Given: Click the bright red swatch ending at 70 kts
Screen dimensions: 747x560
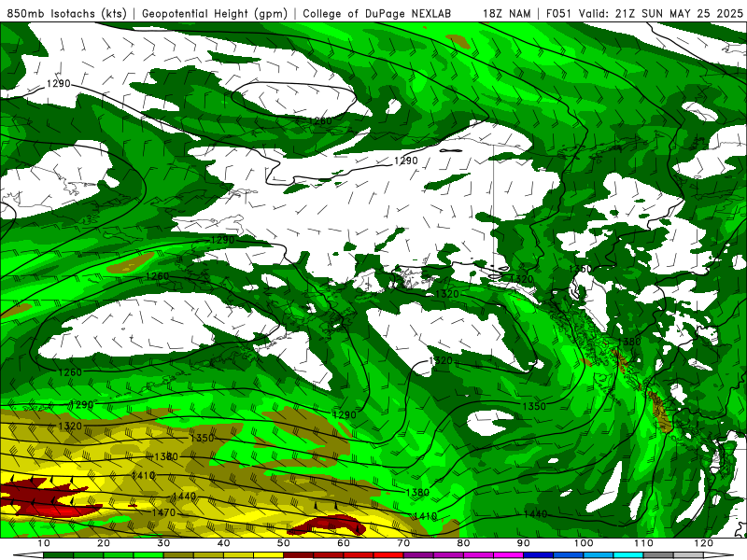Looking at the screenshot, I should [x=388, y=555].
